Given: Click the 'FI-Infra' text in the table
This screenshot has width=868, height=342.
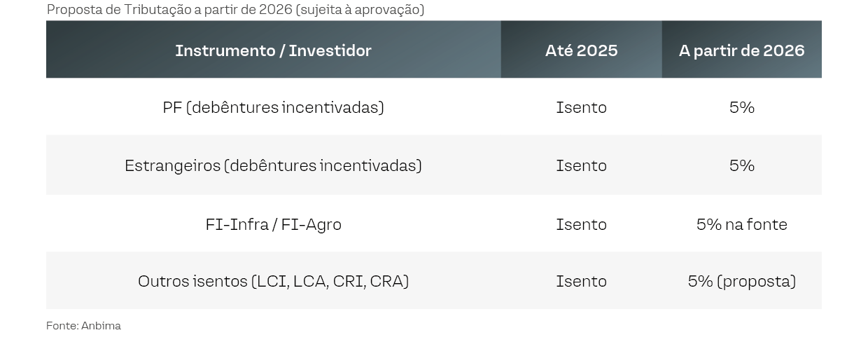Looking at the screenshot, I should [237, 224].
